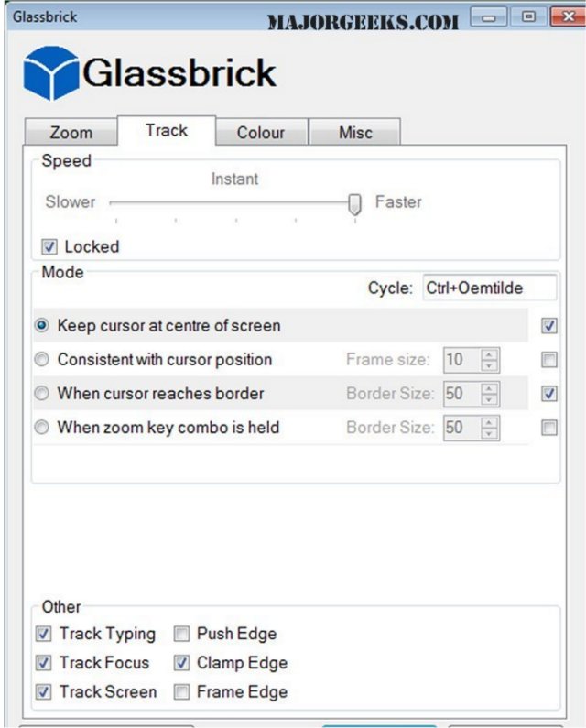Viewport: 586px width, 728px height.
Task: Select Keep cursor at centre of screen
Action: point(42,326)
